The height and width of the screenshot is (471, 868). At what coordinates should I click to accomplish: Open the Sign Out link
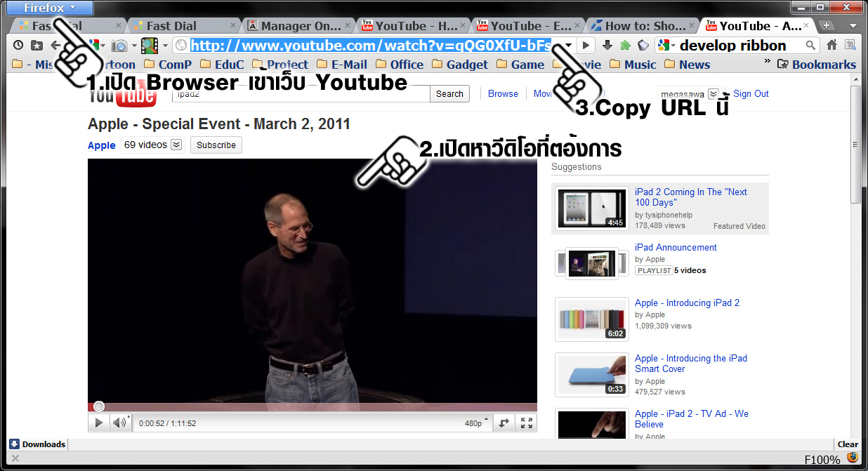751,93
